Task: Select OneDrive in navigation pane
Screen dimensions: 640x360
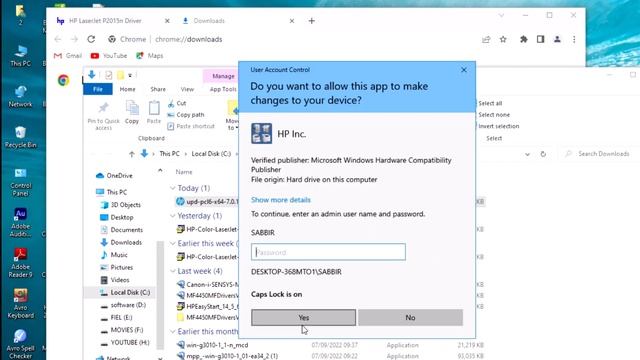Action: [114, 176]
